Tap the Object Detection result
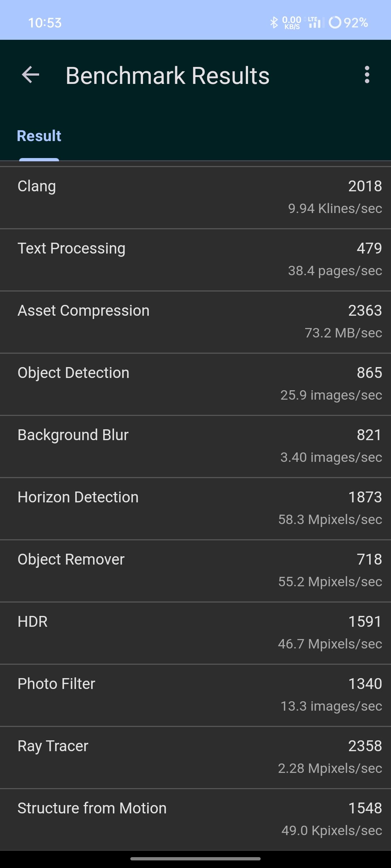The width and height of the screenshot is (391, 868). coord(195,384)
